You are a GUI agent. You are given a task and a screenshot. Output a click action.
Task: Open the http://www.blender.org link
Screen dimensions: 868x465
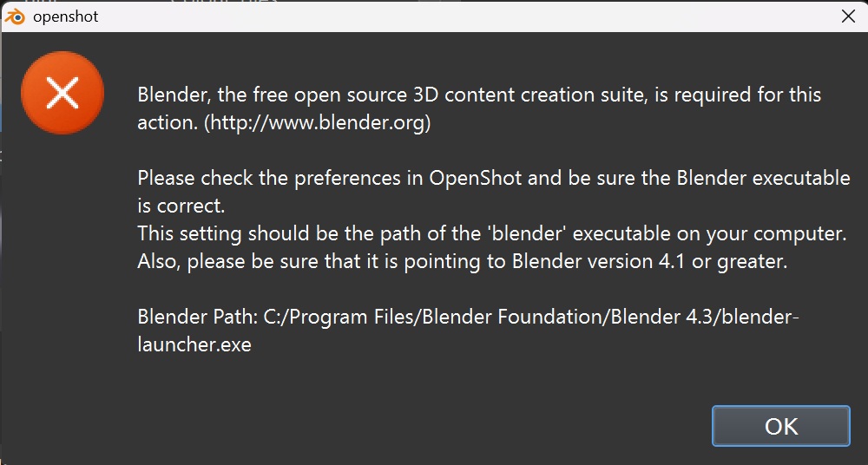click(317, 123)
